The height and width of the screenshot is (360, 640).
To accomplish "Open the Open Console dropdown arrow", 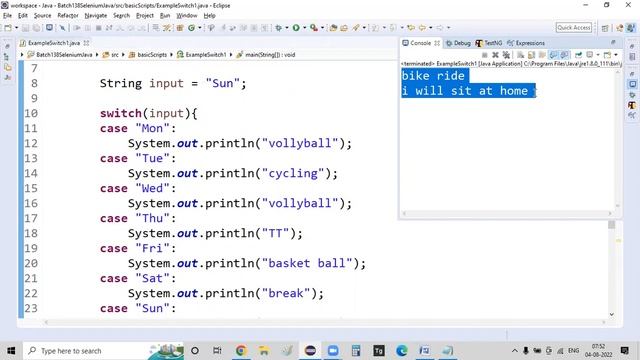I will coord(616,55).
